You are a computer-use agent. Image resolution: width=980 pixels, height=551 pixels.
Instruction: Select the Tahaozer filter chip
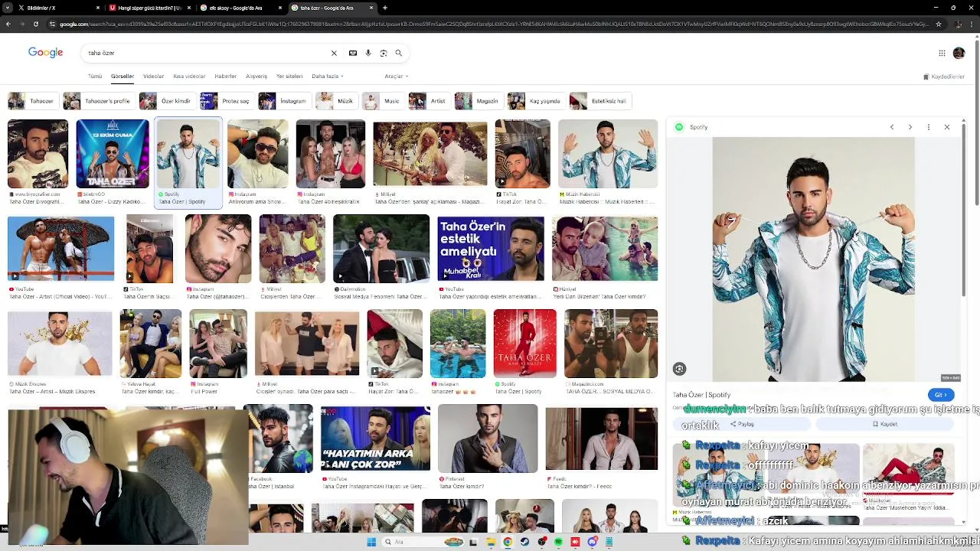32,101
